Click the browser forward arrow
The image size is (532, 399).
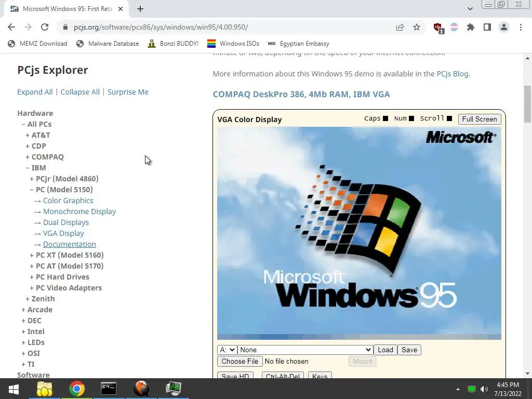(x=28, y=27)
